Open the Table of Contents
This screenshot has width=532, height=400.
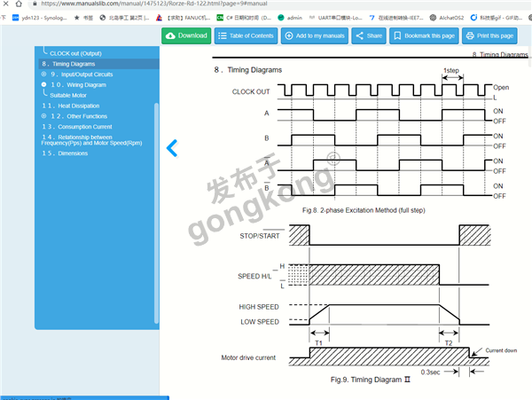246,35
